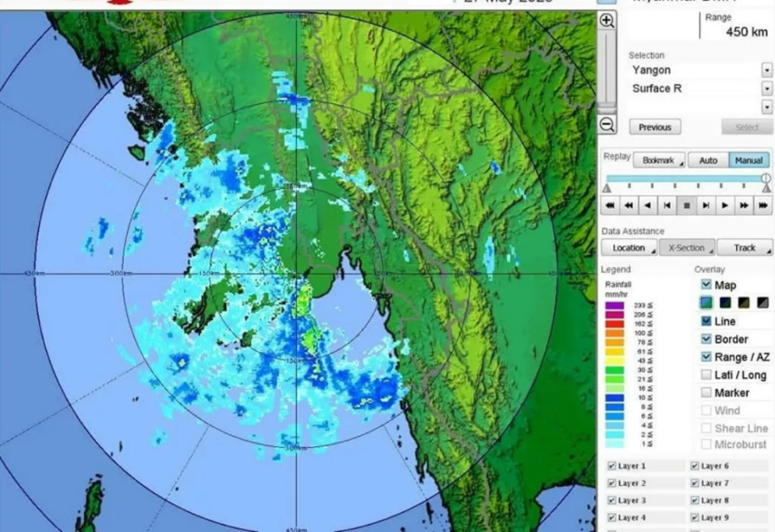Enable the Marker overlay checkbox

pyautogui.click(x=706, y=392)
